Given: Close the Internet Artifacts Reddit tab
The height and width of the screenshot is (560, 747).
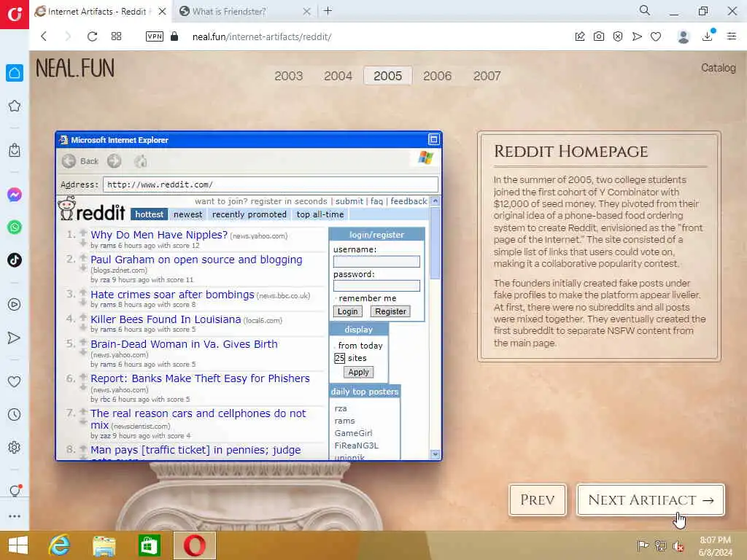Looking at the screenshot, I should 163,12.
